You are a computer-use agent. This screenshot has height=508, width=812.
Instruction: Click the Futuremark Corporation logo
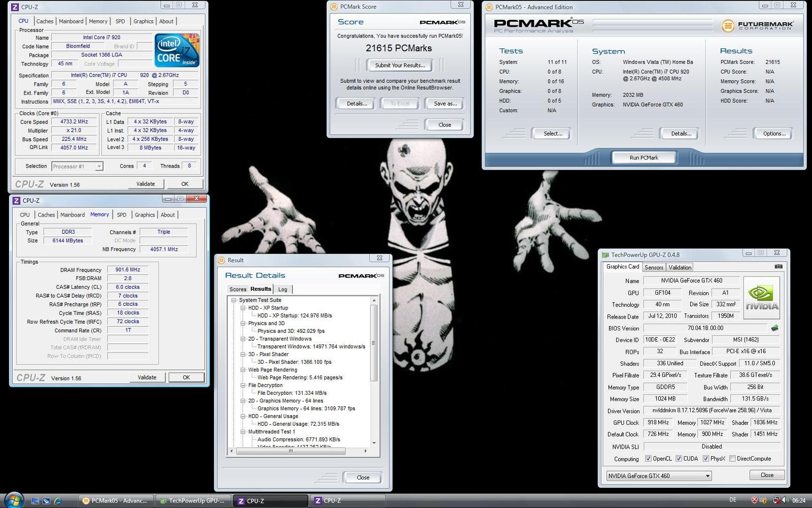point(757,25)
